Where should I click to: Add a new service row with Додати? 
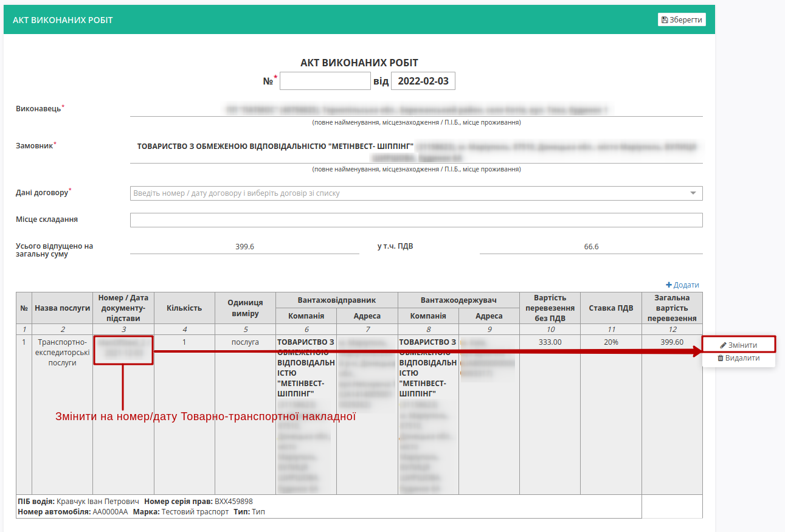click(x=683, y=285)
